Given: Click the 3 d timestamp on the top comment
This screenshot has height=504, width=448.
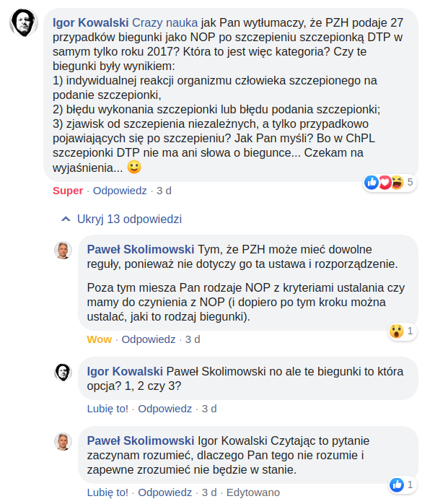Looking at the screenshot, I should coord(164,191).
